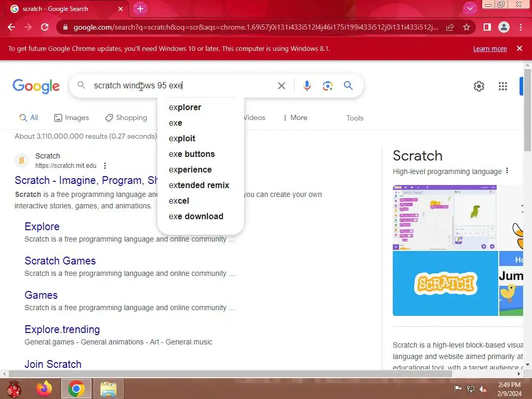Viewport: 532px width, 399px height.
Task: Open the Google apps grid
Action: click(x=503, y=86)
